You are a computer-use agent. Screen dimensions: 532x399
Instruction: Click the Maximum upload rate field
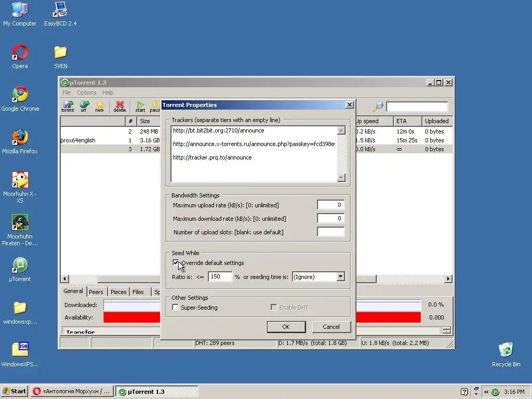(x=330, y=205)
